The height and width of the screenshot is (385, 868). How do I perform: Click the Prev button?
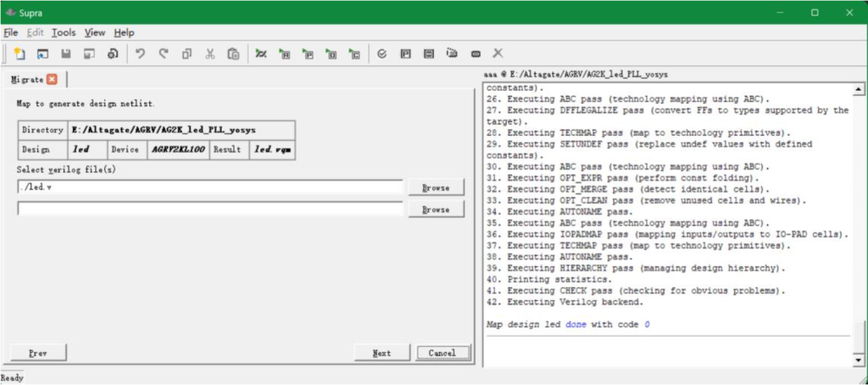click(38, 352)
